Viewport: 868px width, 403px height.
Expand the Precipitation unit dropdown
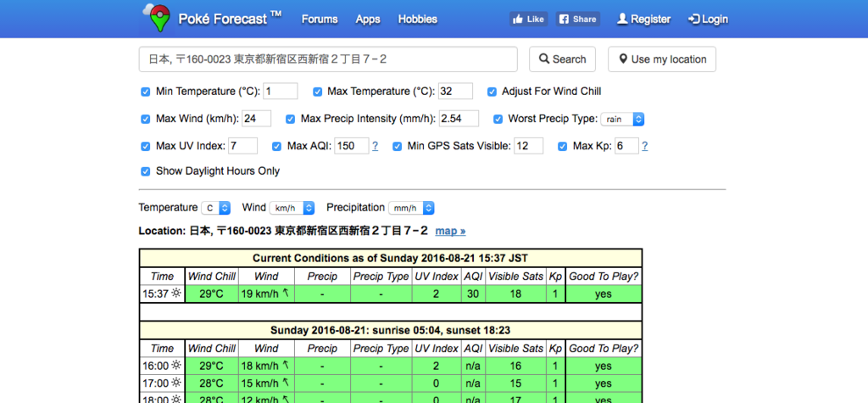[411, 208]
